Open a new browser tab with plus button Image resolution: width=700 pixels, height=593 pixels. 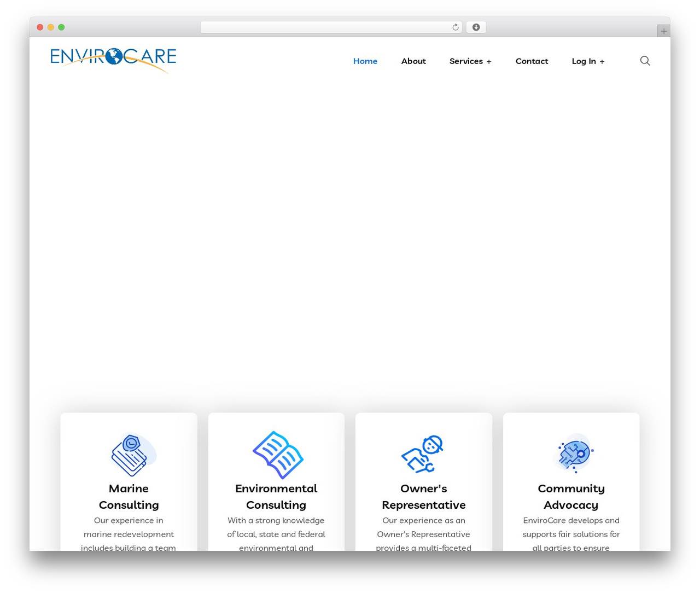click(663, 31)
